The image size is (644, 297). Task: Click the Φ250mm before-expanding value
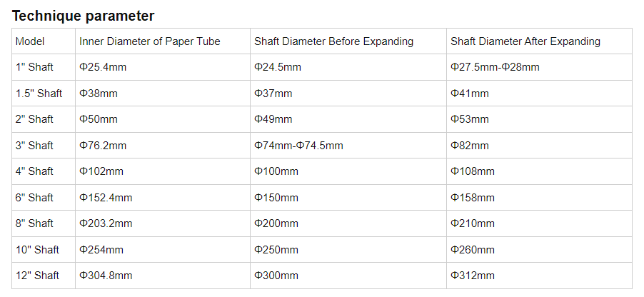point(276,250)
